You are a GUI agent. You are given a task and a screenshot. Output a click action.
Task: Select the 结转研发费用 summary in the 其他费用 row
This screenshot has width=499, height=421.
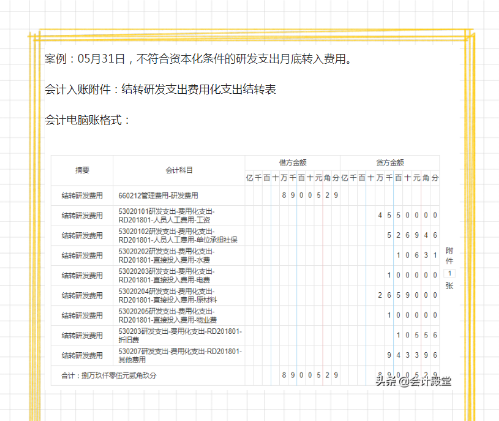pyautogui.click(x=82, y=356)
